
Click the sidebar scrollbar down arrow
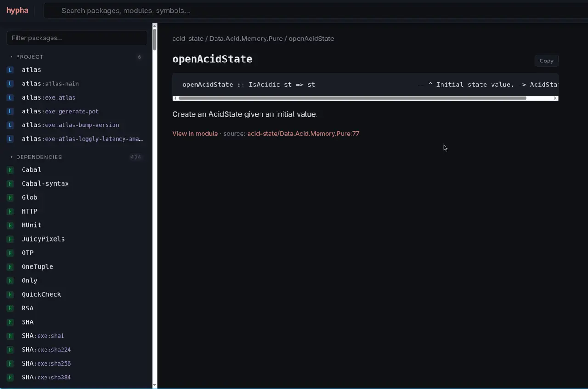(155, 385)
